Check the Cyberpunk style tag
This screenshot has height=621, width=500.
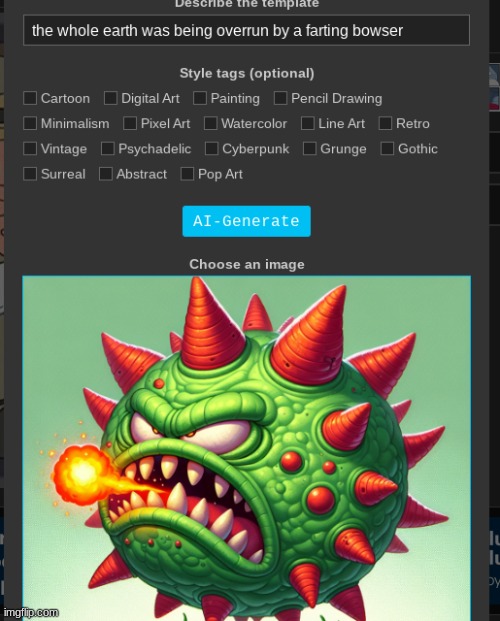click(211, 149)
